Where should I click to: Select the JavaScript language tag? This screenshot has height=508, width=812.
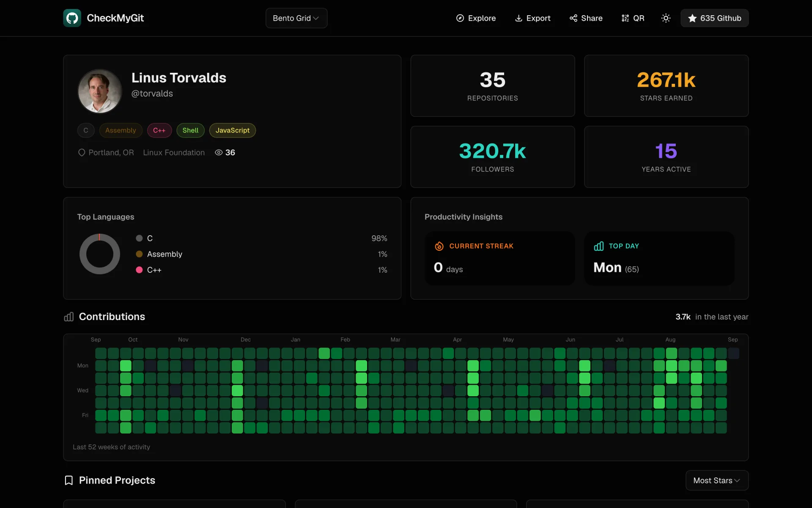click(x=233, y=130)
